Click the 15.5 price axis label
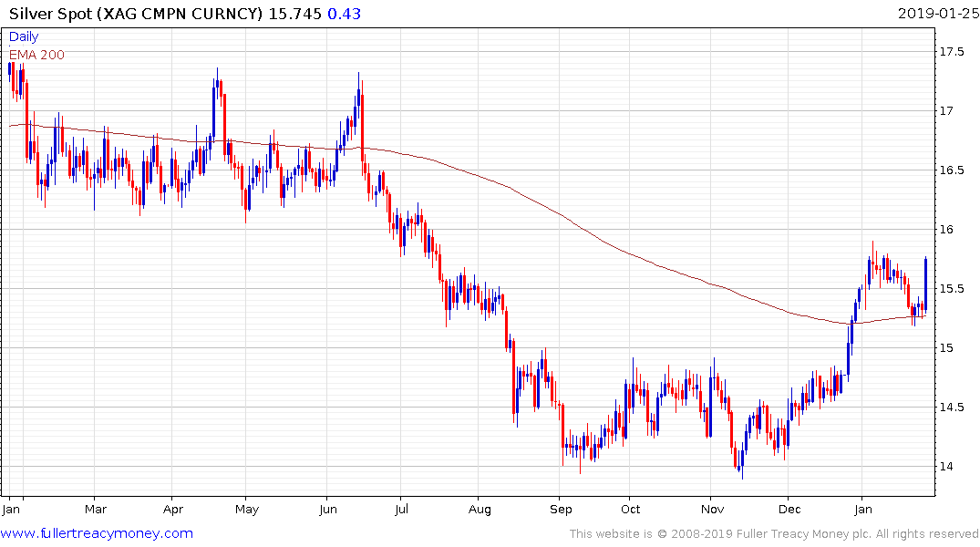 tap(951, 289)
